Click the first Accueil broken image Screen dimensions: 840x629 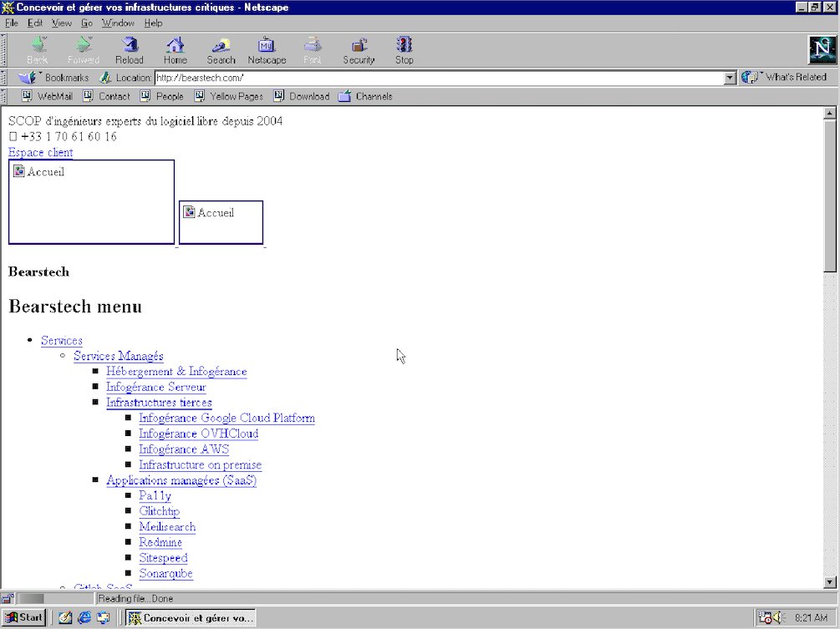point(92,202)
